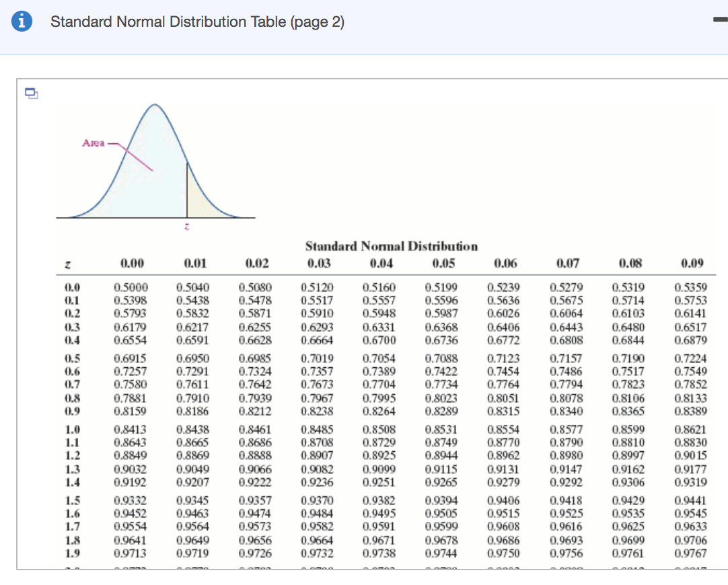
Task: Click cell value 0.9767
Action: [691, 553]
